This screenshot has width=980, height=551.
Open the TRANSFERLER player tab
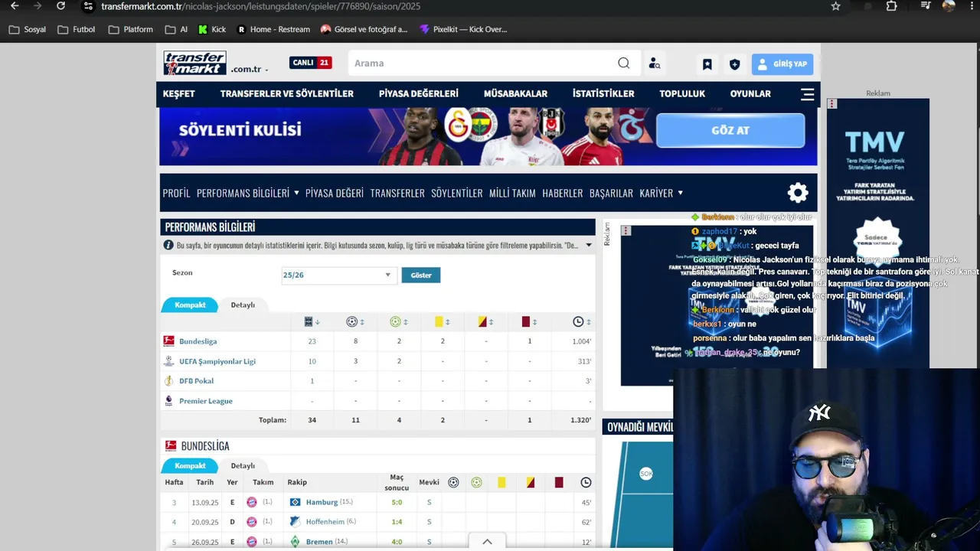[x=397, y=194]
